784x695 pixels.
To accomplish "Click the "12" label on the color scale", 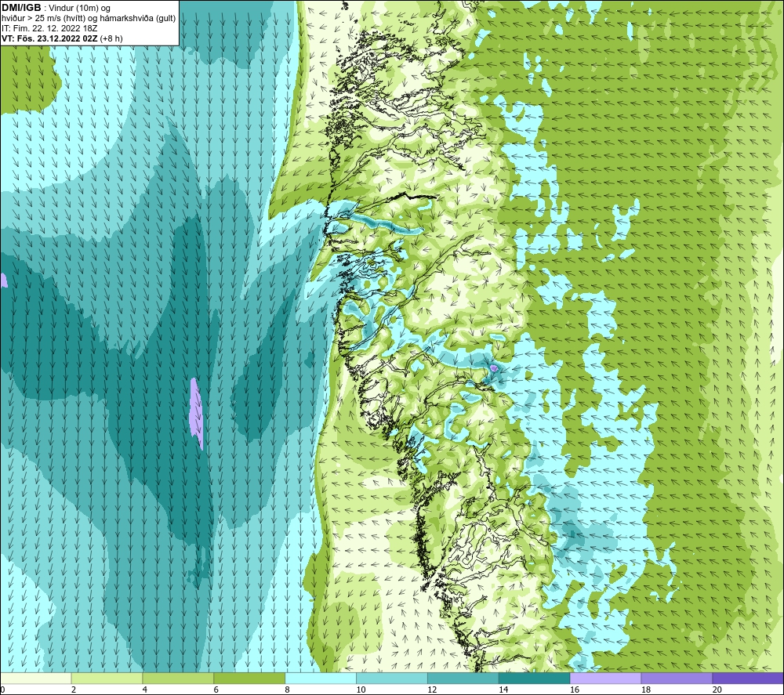I will click(432, 690).
